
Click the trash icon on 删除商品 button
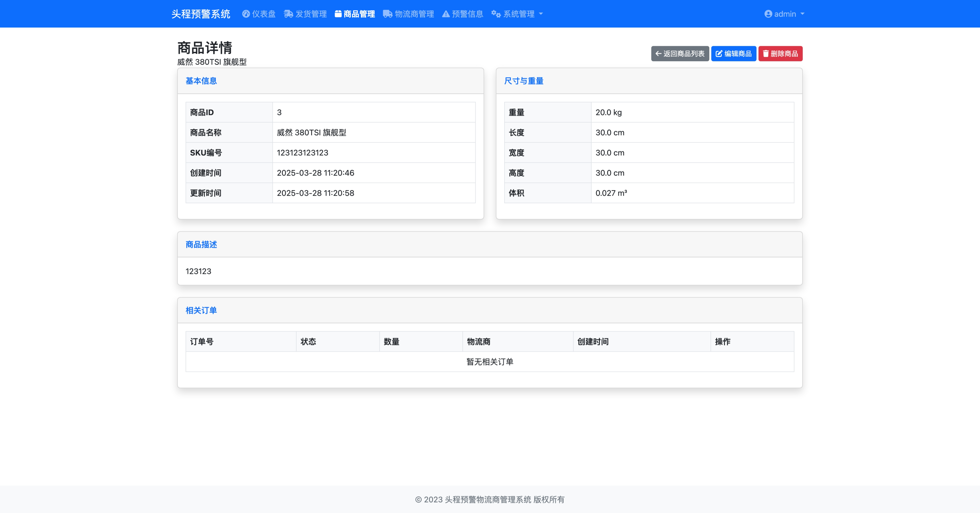point(765,54)
